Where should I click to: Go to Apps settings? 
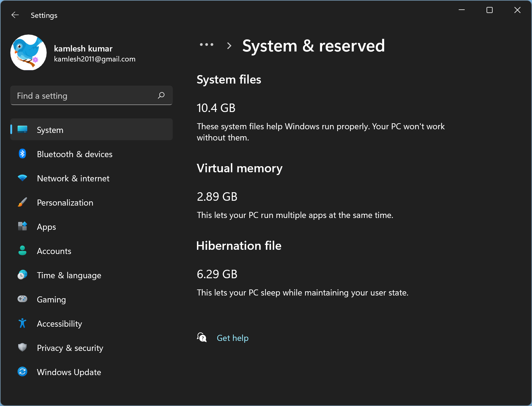click(46, 227)
